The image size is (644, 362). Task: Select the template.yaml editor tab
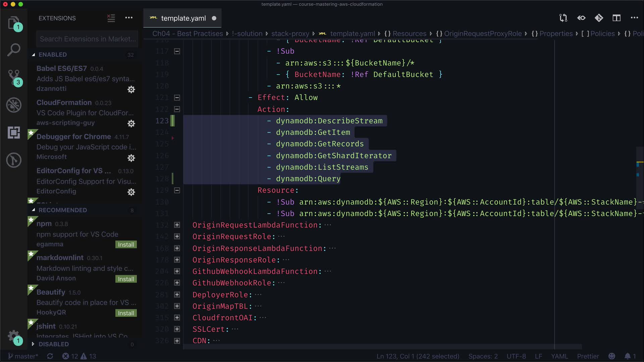(x=183, y=18)
